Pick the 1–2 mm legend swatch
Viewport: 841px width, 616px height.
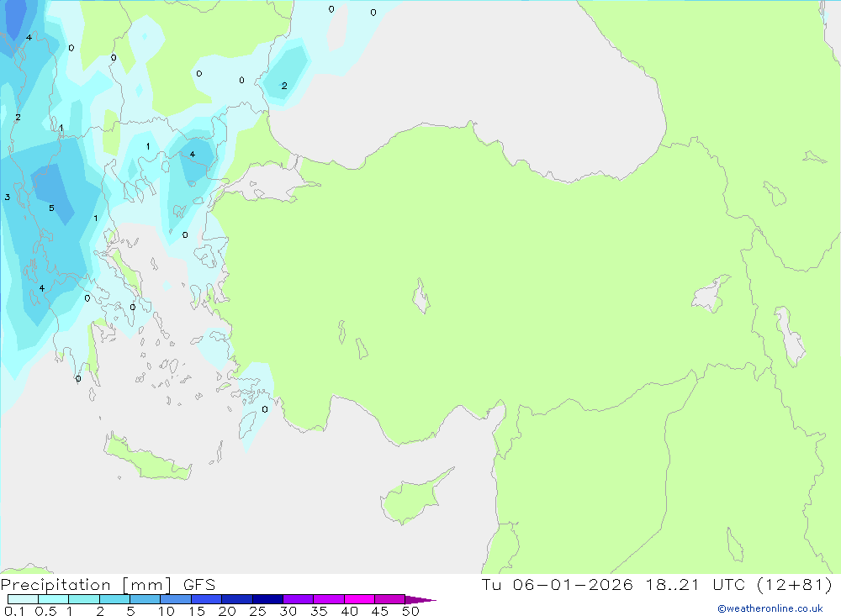tap(83, 599)
